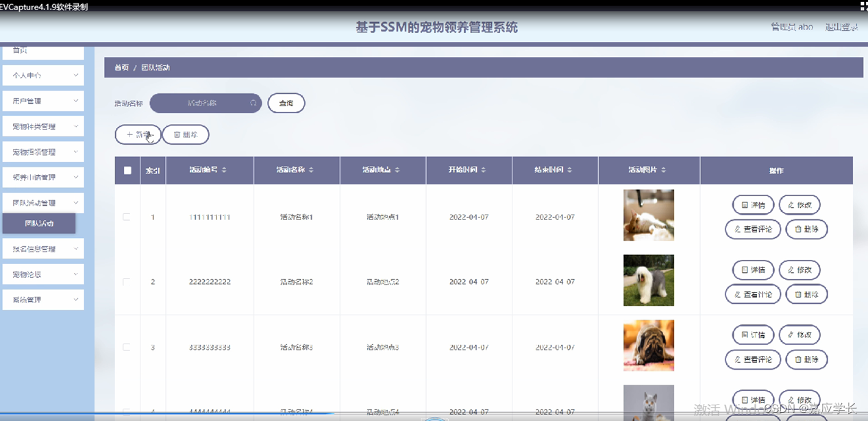This screenshot has height=421, width=868.
Task: Click the dog photo thumbnail on row 2
Action: pos(648,280)
